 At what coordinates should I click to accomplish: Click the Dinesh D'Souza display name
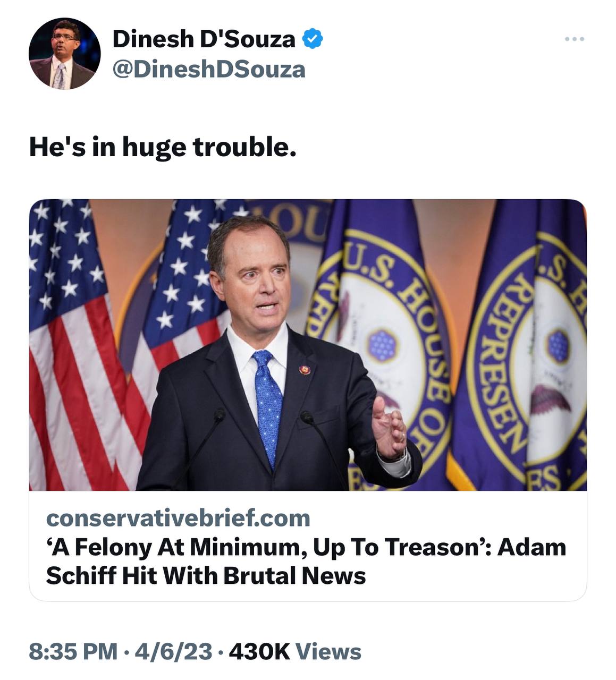[x=204, y=39]
